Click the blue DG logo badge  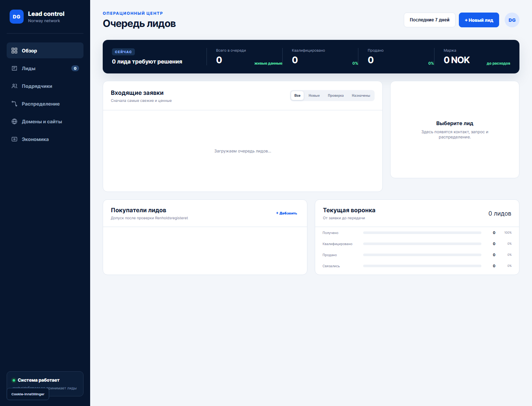pos(17,17)
